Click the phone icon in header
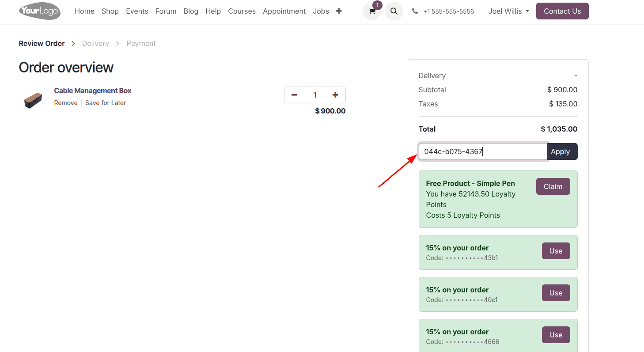644x352 pixels. [415, 11]
